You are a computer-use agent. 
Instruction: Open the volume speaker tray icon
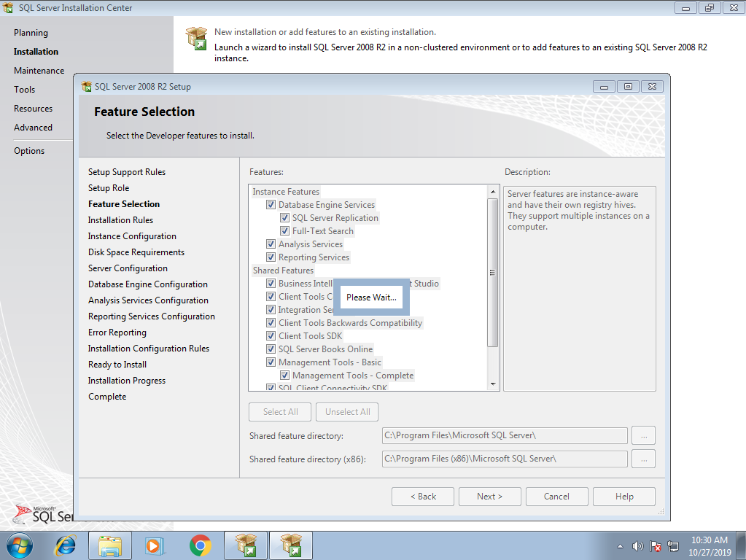click(637, 546)
